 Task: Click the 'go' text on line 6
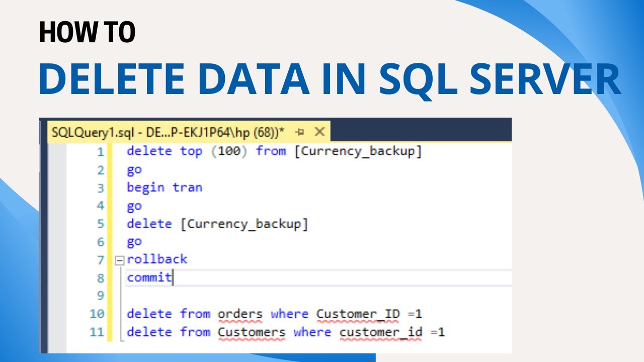point(134,242)
